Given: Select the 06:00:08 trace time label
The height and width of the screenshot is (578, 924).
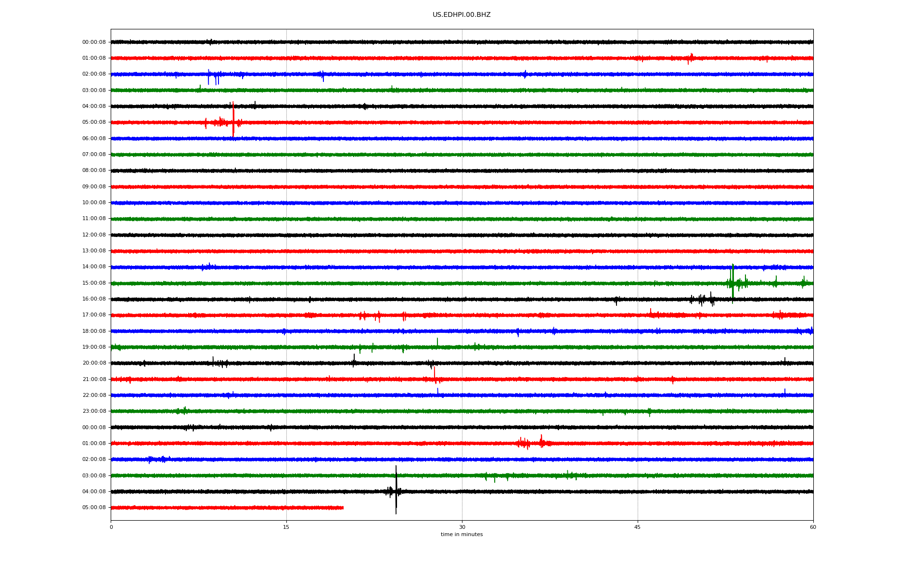Looking at the screenshot, I should (x=94, y=139).
